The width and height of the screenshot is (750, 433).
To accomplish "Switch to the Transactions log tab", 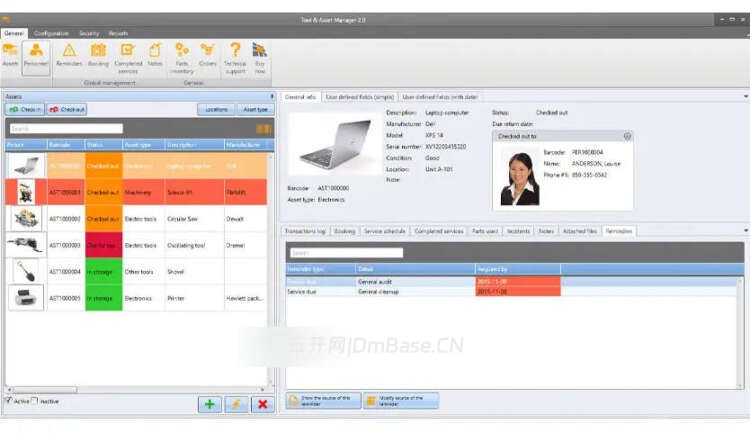I will (306, 231).
